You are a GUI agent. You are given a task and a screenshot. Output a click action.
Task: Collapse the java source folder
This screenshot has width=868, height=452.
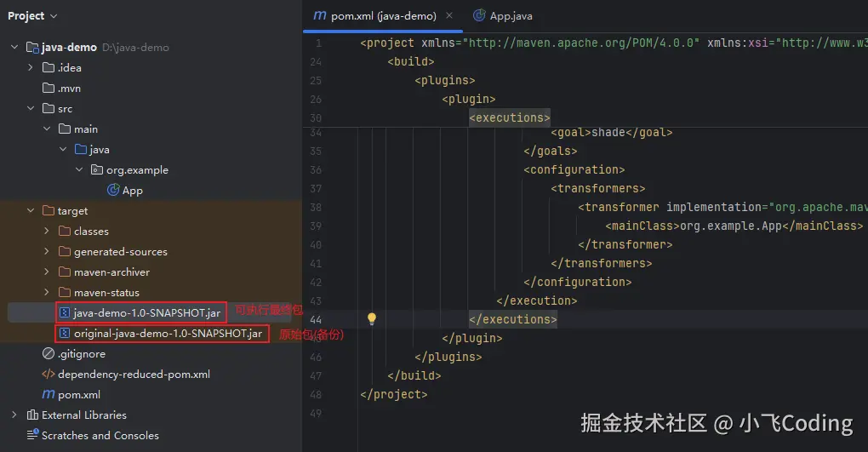click(63, 150)
